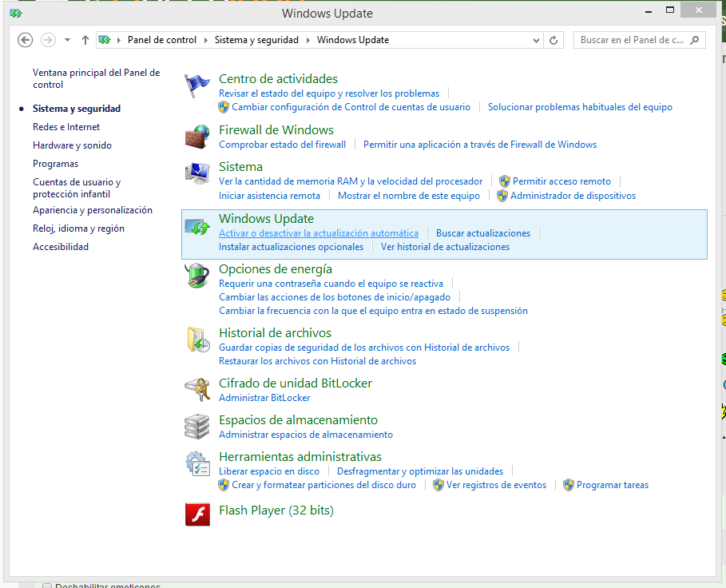The width and height of the screenshot is (726, 588).
Task: Expand the chevron after Panel de control
Action: point(206,40)
